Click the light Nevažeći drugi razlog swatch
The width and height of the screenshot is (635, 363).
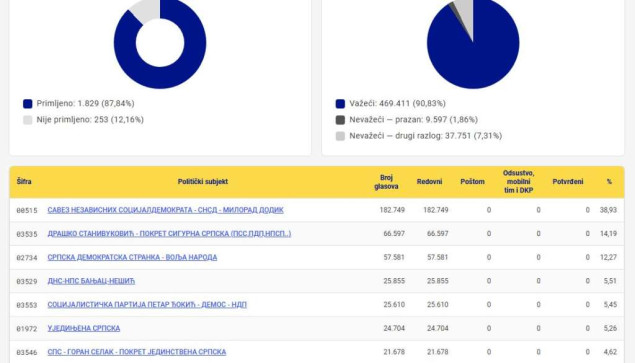340,136
